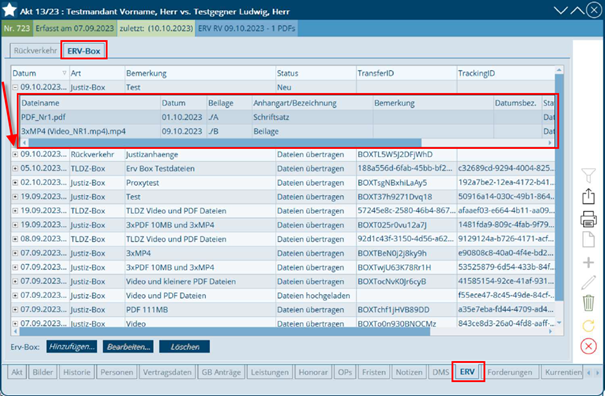Open the Personen bottom tab

[117, 372]
